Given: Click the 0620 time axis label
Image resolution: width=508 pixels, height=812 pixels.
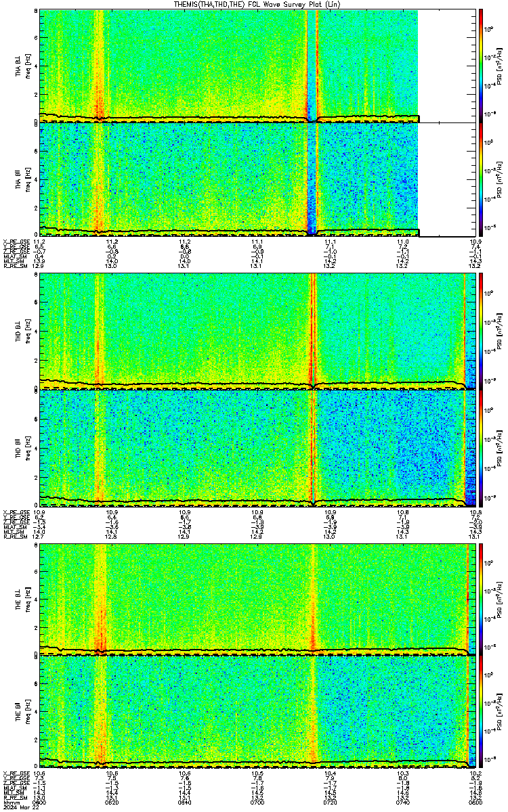Looking at the screenshot, I should tap(112, 802).
